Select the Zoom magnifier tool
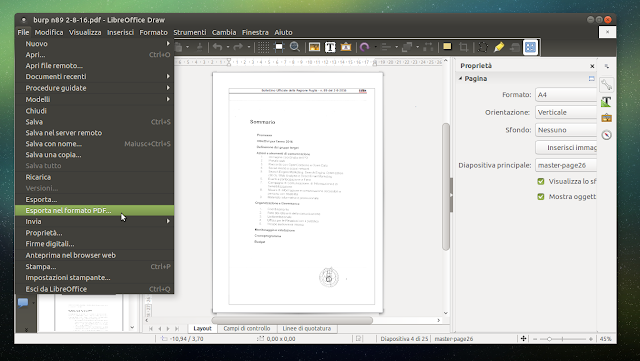 pos(295,47)
